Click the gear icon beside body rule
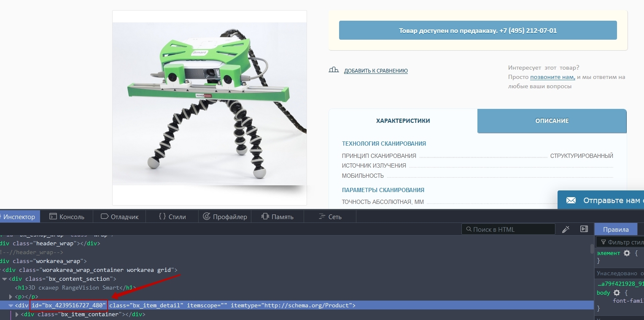Viewport: 644px width, 320px height. point(617,293)
